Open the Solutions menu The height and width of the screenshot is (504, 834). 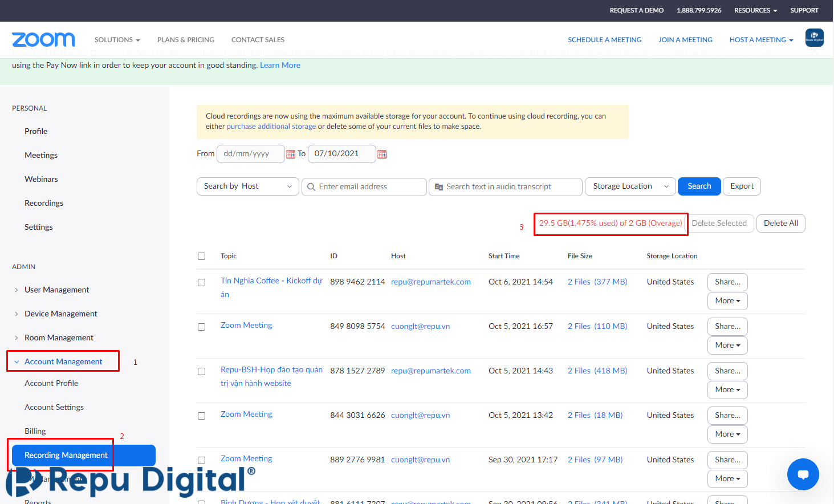coord(117,40)
